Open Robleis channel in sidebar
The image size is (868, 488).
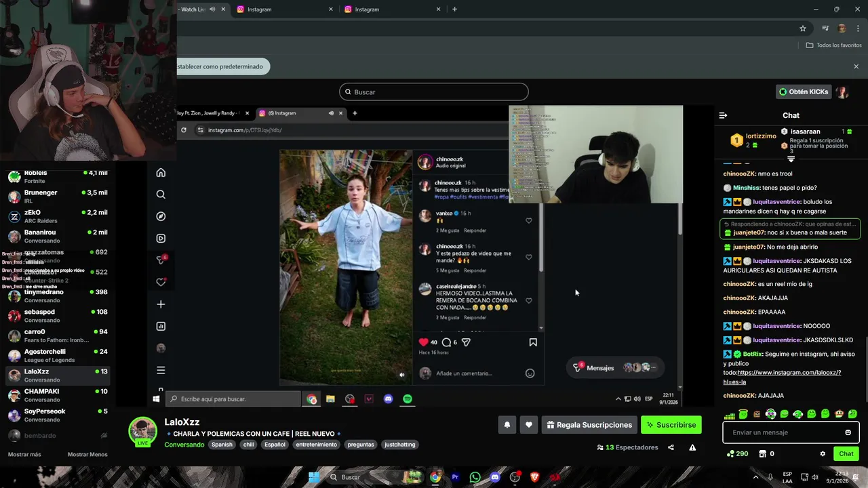point(58,177)
